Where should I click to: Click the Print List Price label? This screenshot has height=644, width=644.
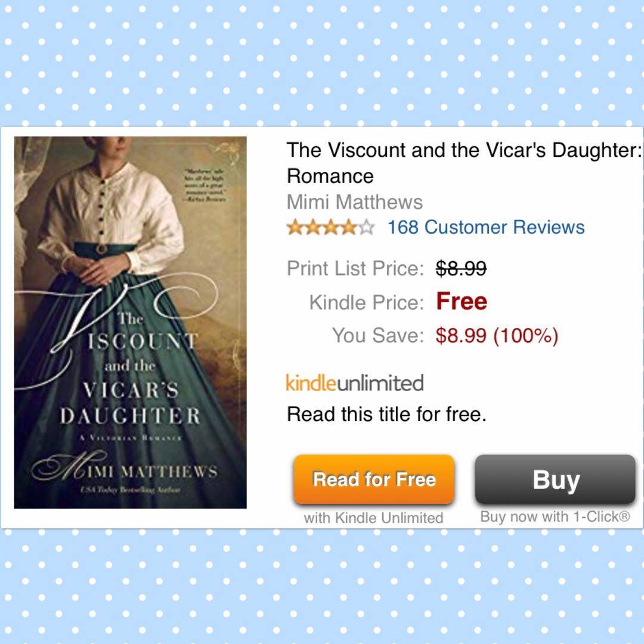coord(355,268)
